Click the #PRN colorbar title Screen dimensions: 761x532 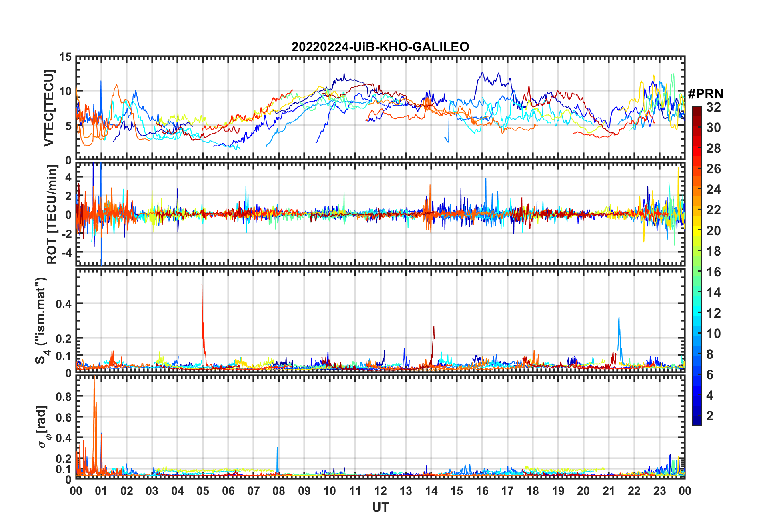pyautogui.click(x=705, y=94)
